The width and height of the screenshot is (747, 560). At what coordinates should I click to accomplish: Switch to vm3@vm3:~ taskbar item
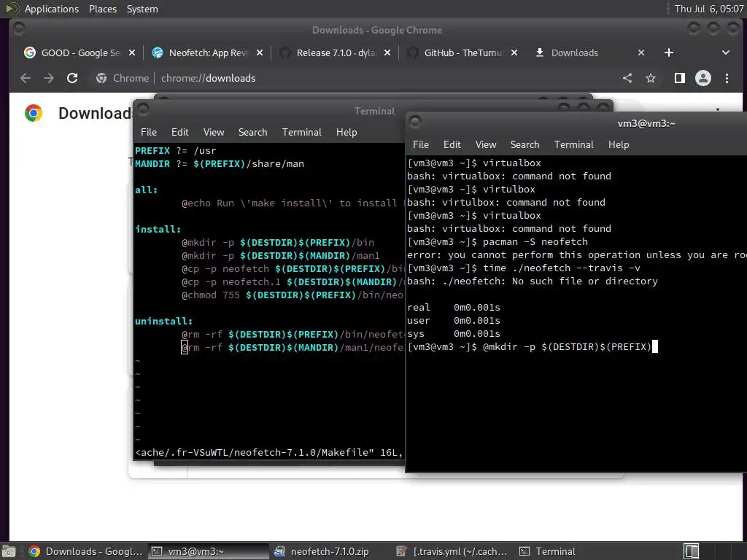click(208, 551)
